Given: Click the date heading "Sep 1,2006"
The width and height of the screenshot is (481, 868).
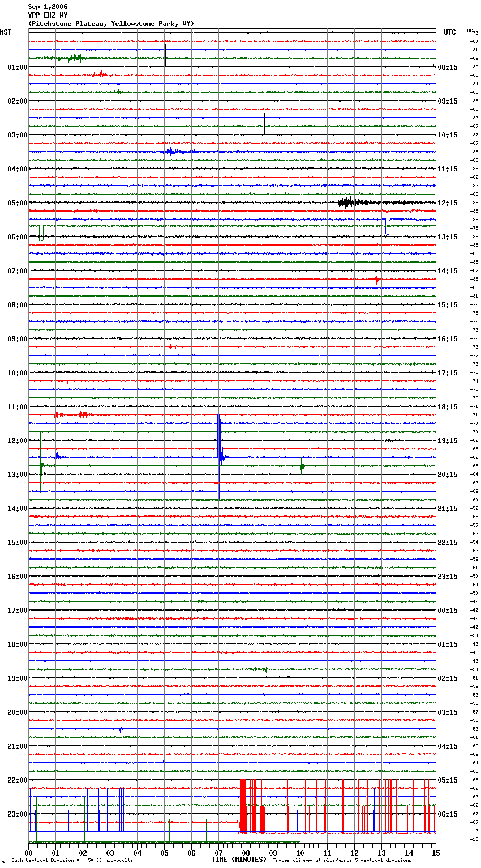Looking at the screenshot, I should (x=48, y=7).
